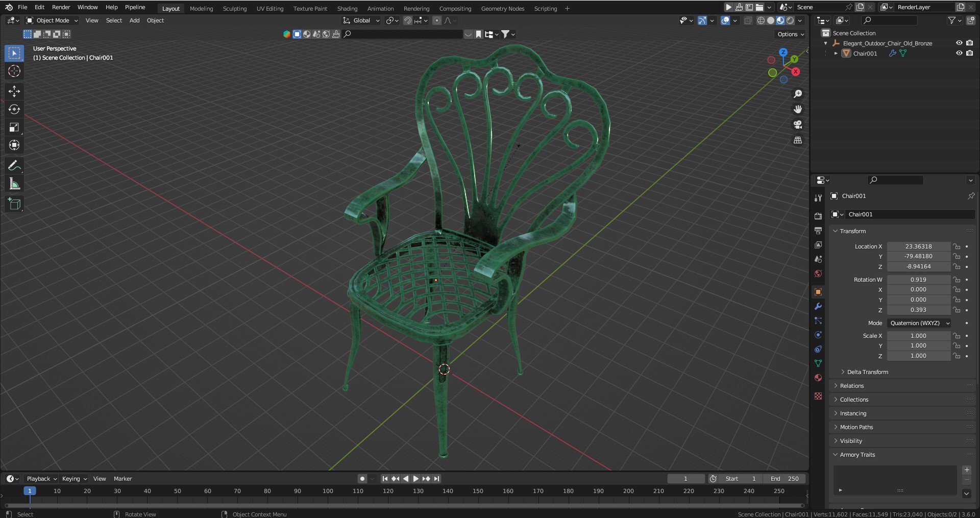Toggle snapping magnet in viewport header
The height and width of the screenshot is (518, 980).
tap(408, 20)
